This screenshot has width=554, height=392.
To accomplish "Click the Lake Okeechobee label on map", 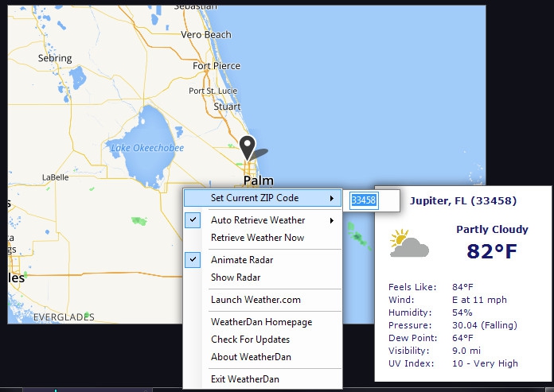I will 147,148.
